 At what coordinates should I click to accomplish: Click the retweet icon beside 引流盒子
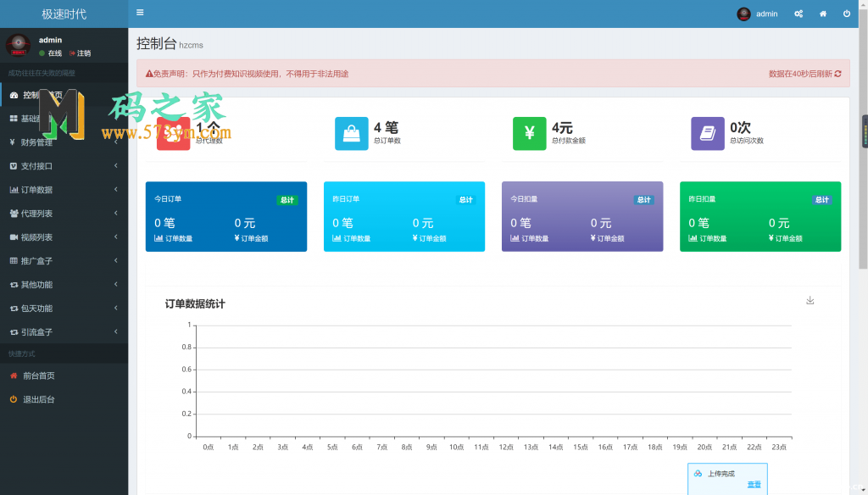(14, 332)
